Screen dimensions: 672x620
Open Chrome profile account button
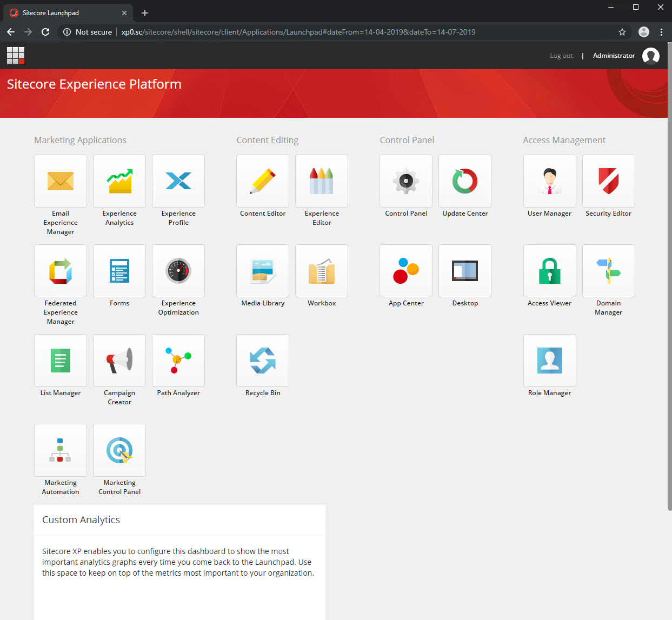tap(644, 32)
